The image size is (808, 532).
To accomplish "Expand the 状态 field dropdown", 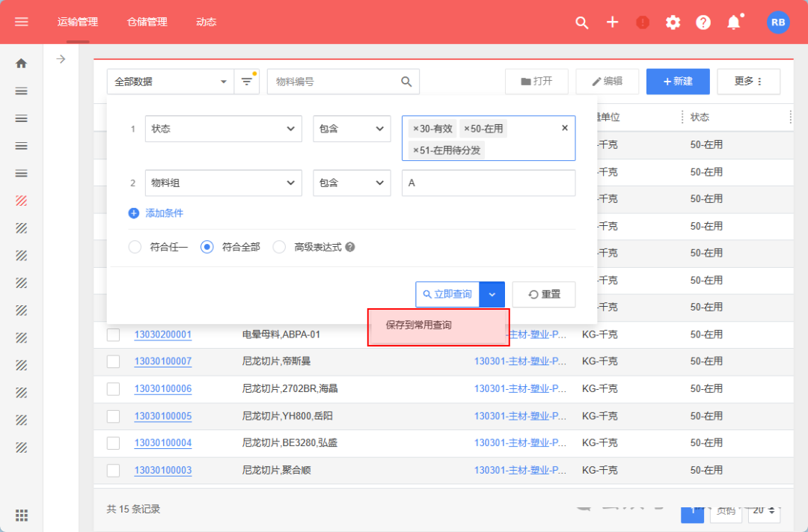I will tap(223, 129).
